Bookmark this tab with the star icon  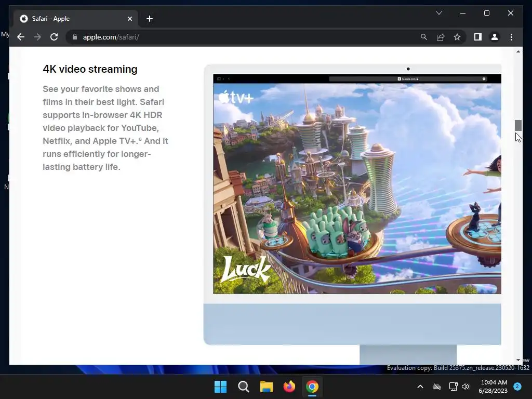tap(457, 37)
